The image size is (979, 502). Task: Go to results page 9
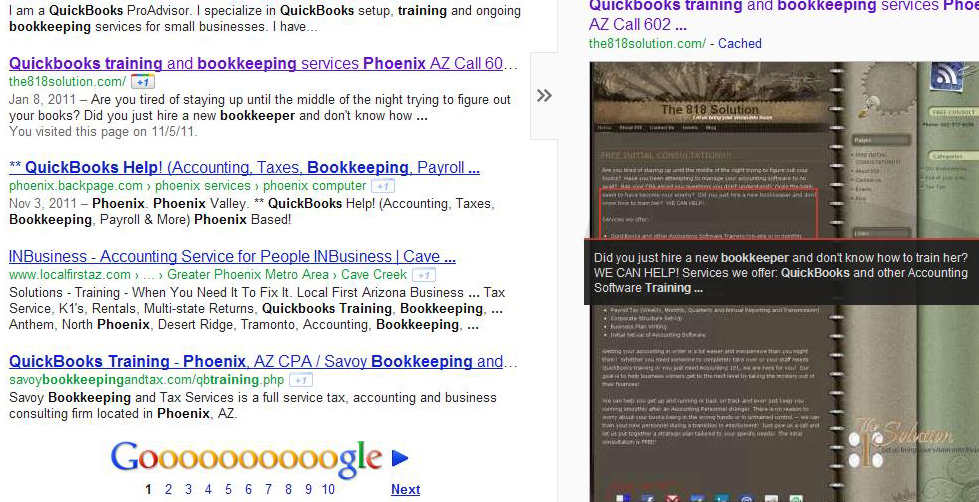coord(308,490)
